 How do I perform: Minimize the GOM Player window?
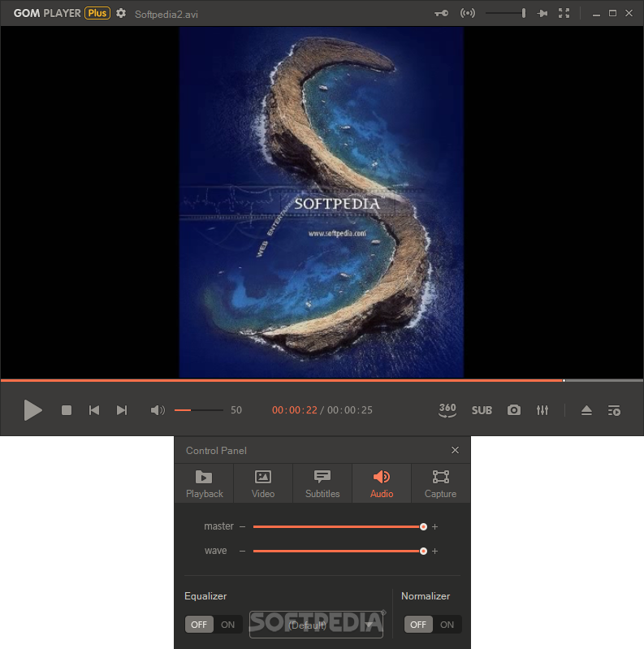[596, 14]
